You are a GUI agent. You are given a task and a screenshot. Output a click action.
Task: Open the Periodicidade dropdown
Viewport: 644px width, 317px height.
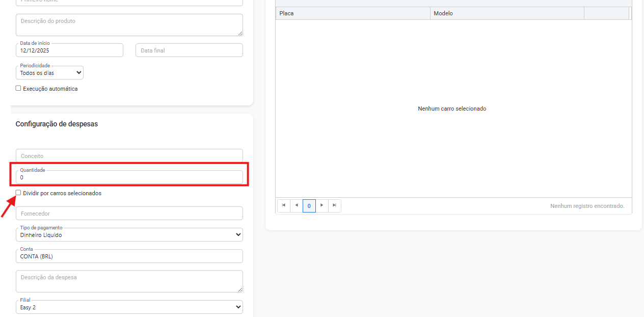(50, 73)
